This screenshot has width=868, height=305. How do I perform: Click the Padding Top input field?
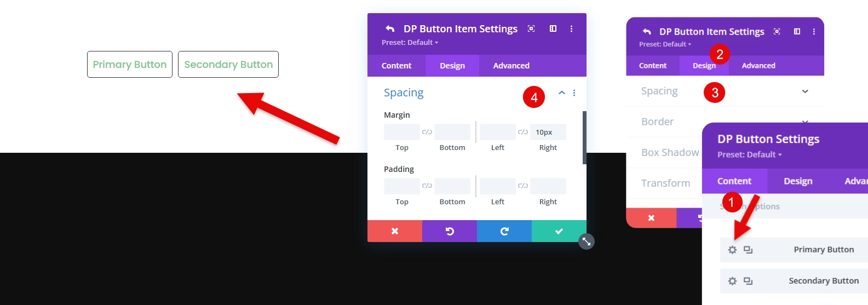coord(402,186)
